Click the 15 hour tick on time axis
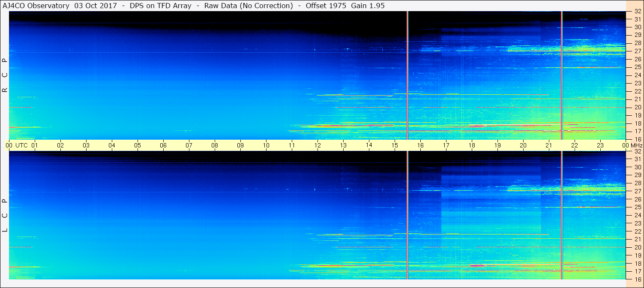644x288 pixels. coord(395,145)
